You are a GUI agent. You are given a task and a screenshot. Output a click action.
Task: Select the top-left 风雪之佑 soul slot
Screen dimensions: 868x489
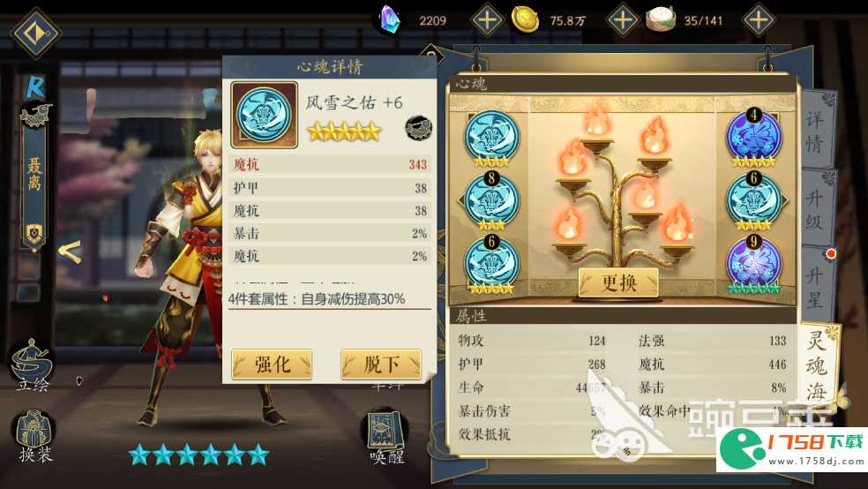(491, 139)
